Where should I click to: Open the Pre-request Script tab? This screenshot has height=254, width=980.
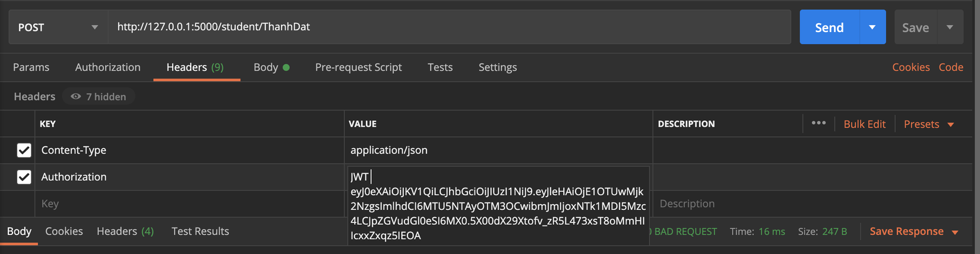[x=358, y=67]
